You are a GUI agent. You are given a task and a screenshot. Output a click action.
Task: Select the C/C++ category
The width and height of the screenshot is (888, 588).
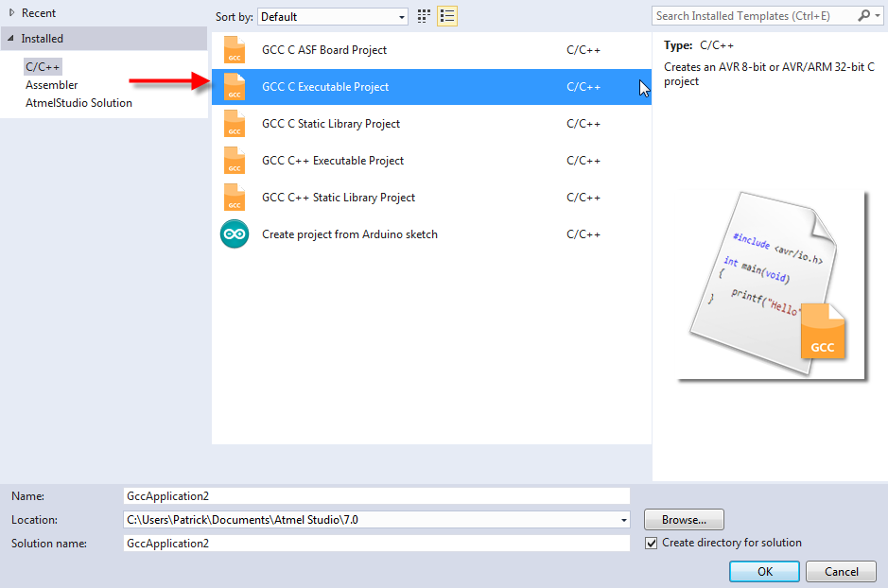tap(43, 67)
